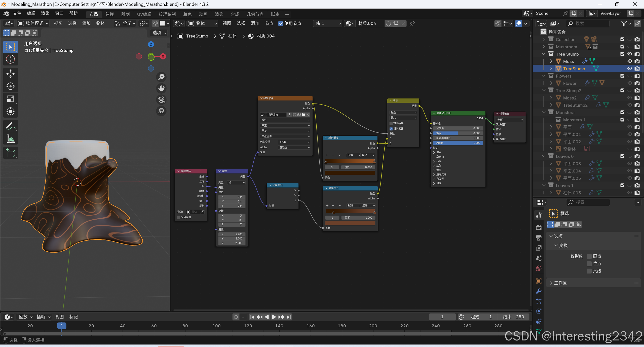Viewport: 644px width, 347px height.
Task: Switch to the 建模 workspace tab
Action: click(109, 14)
